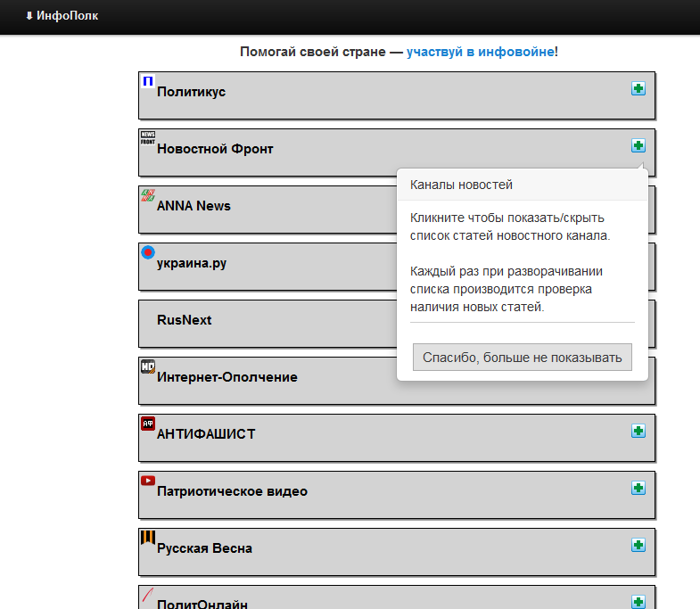
Task: Click the Помогай своей стране slogan text
Action: pyautogui.click(x=312, y=52)
